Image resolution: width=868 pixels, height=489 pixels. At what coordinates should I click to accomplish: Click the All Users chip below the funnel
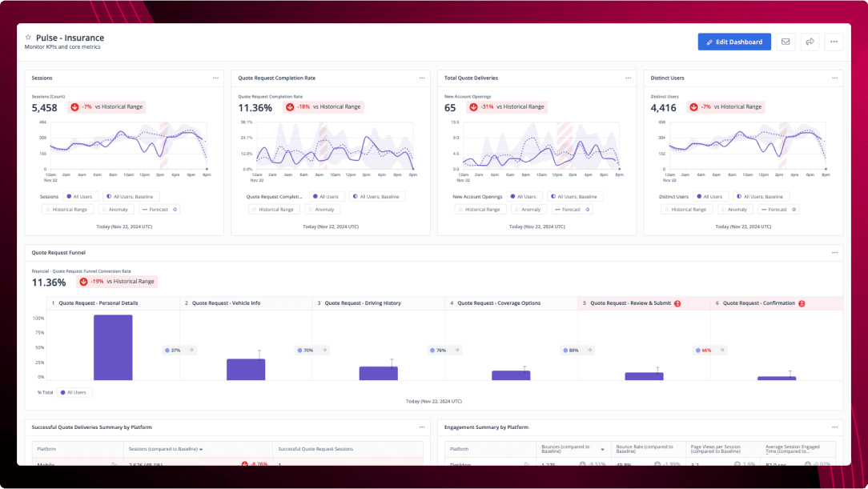pos(74,392)
